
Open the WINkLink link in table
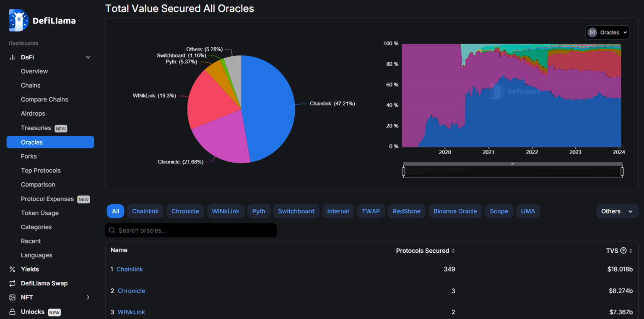point(131,312)
